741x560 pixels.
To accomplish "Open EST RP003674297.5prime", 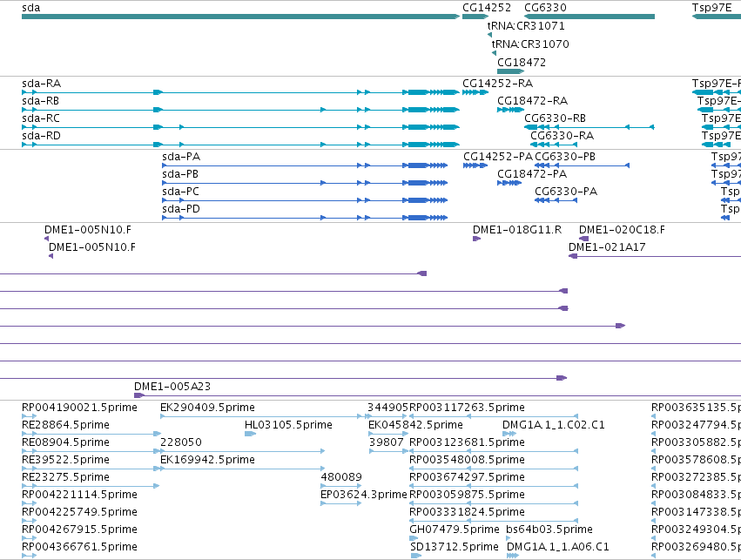I will tap(494, 486).
